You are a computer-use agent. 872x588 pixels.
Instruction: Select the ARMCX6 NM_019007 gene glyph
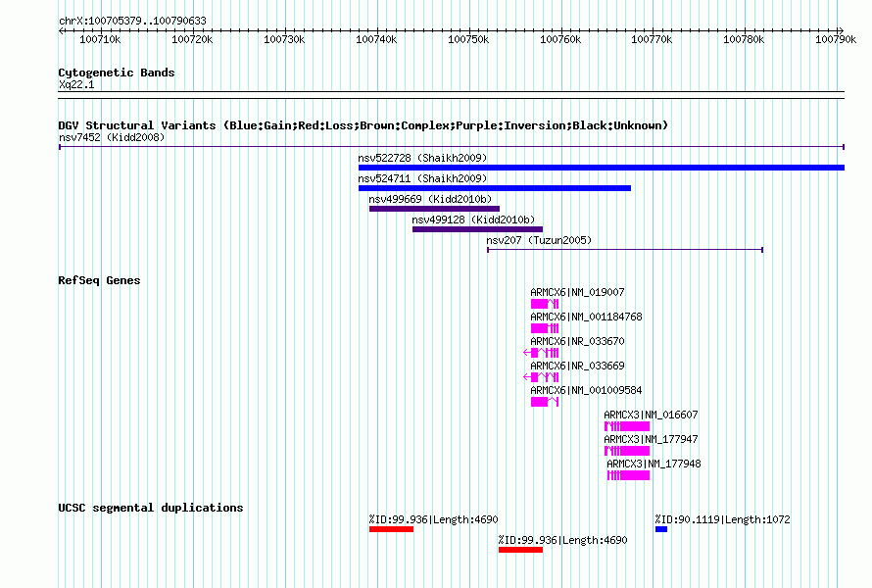(545, 304)
